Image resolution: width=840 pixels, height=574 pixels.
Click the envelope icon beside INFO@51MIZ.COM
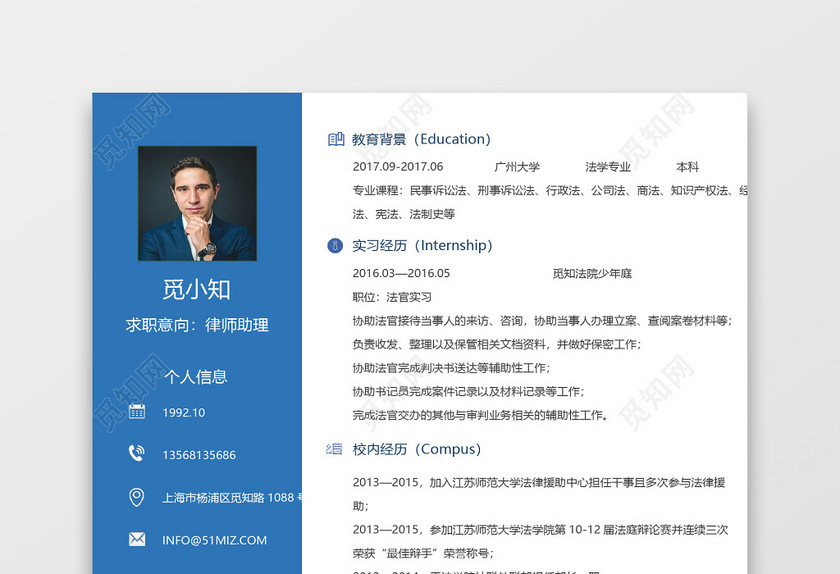tap(137, 539)
